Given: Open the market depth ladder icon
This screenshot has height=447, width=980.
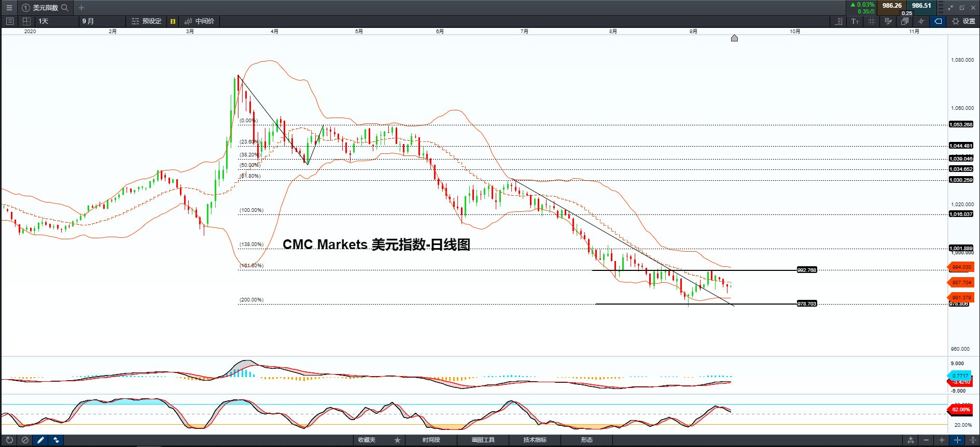Looking at the screenshot, I should pyautogui.click(x=941, y=7).
